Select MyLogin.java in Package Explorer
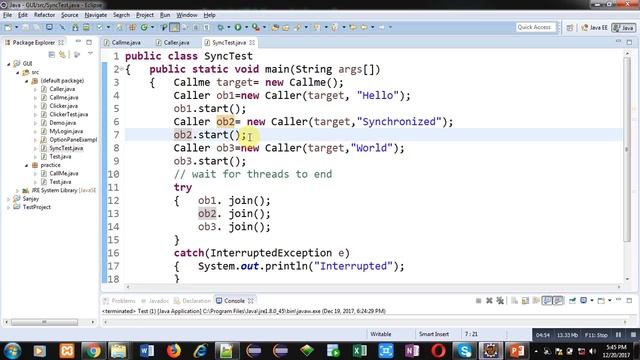The image size is (640, 360). pyautogui.click(x=66, y=131)
